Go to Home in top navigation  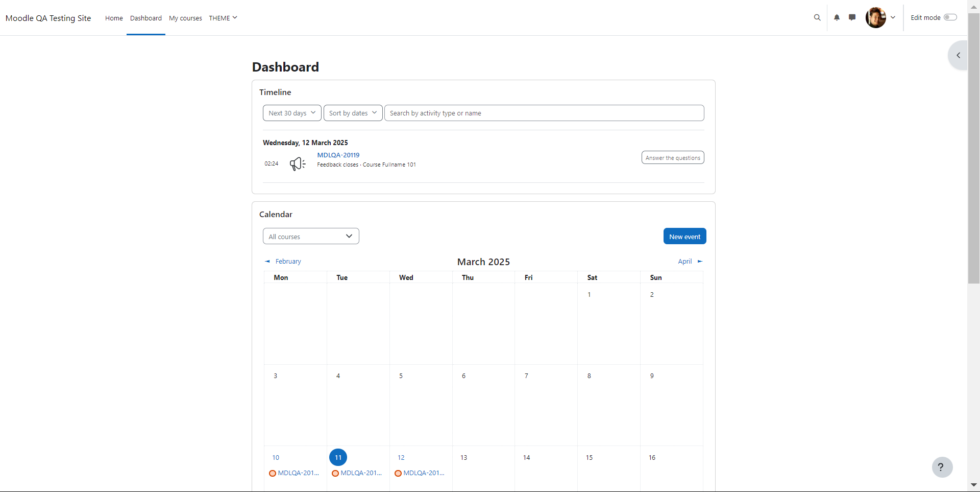114,18
